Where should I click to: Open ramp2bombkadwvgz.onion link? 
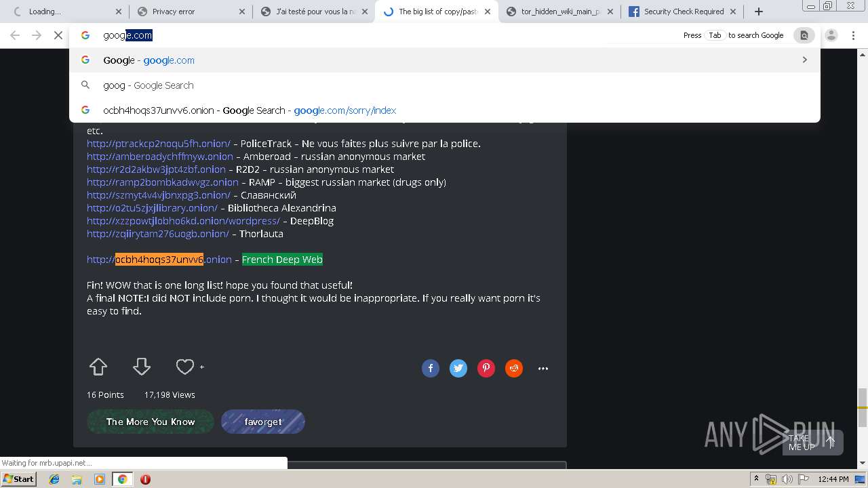[x=163, y=182]
